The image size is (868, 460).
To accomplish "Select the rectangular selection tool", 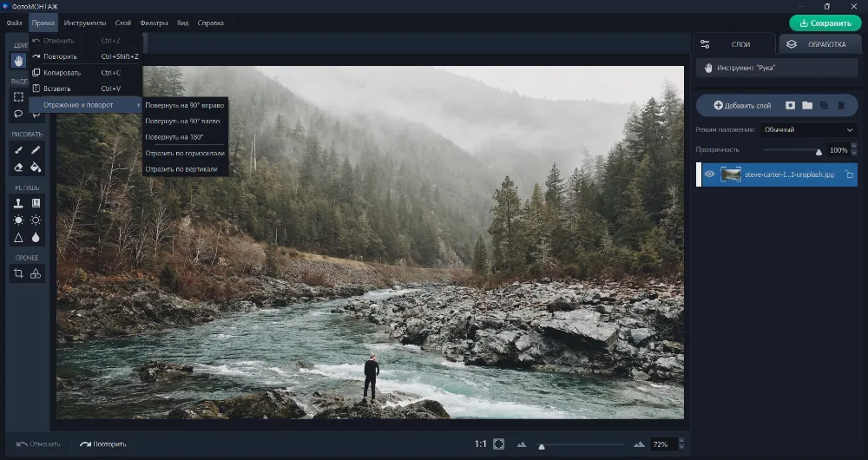I will click(18, 96).
